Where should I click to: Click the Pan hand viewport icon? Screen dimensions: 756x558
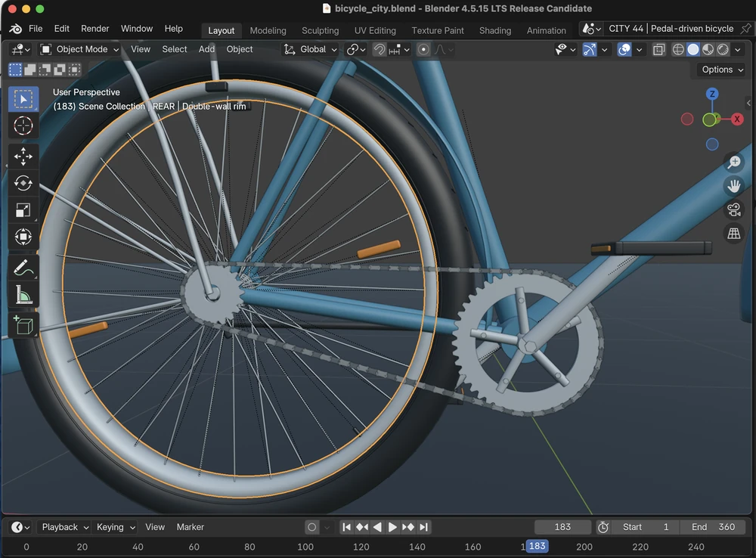point(734,186)
